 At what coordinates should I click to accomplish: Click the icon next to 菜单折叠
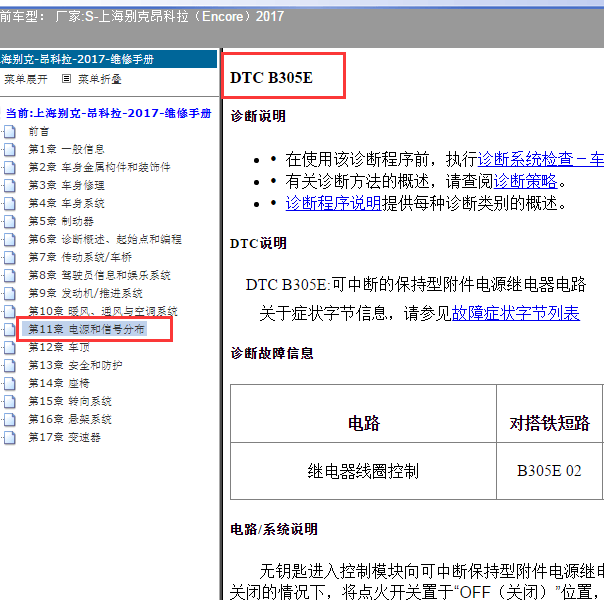[x=66, y=79]
